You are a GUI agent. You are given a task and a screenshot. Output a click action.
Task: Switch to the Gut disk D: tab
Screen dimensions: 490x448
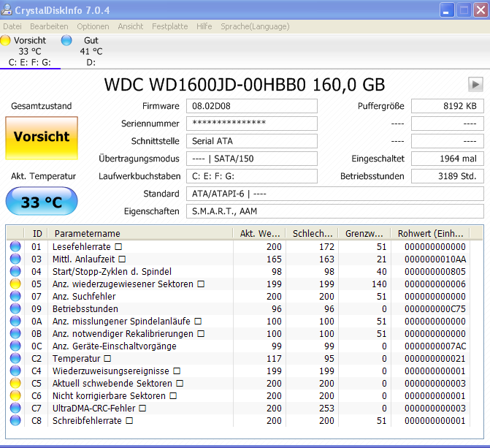pos(91,51)
